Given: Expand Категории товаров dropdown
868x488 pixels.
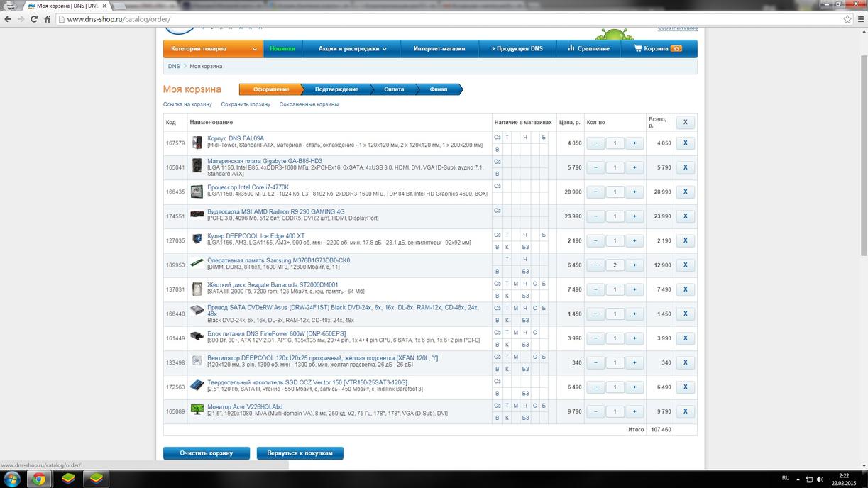Looking at the screenshot, I should click(214, 49).
